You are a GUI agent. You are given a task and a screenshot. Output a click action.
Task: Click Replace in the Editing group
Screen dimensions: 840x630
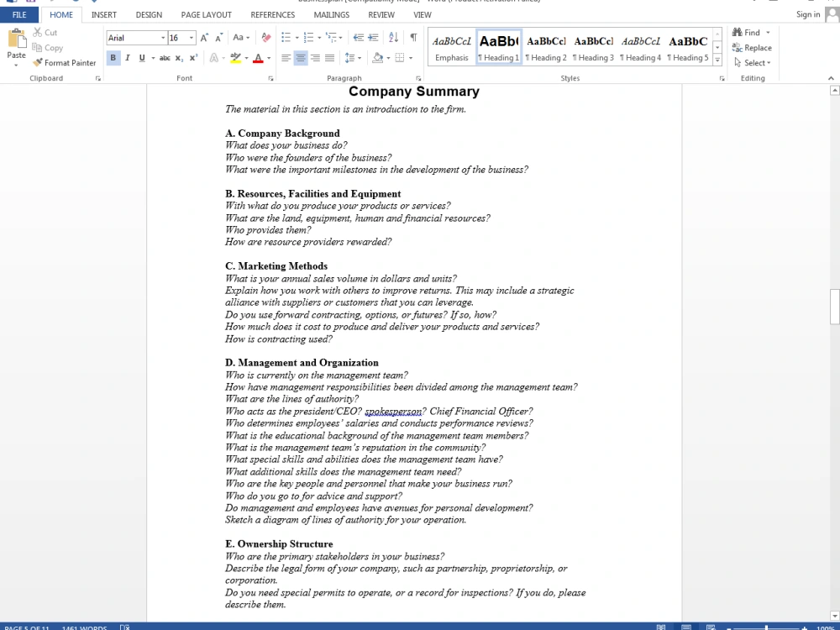tap(750, 48)
